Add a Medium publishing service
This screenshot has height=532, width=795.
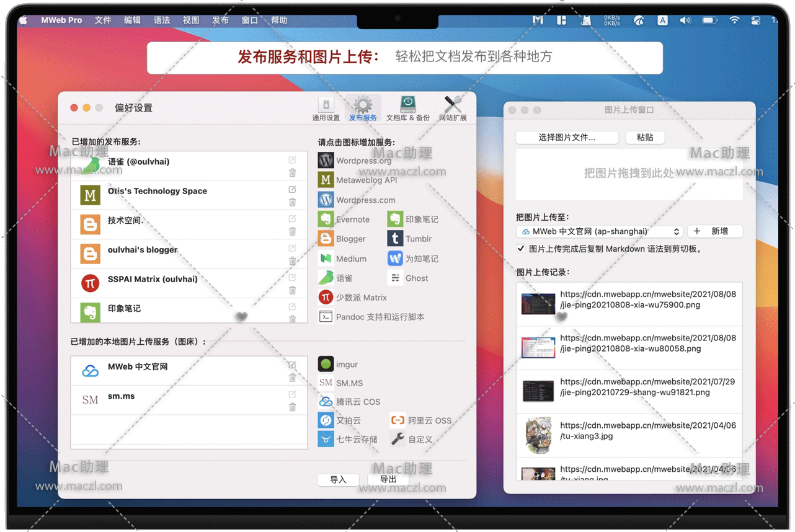point(326,259)
